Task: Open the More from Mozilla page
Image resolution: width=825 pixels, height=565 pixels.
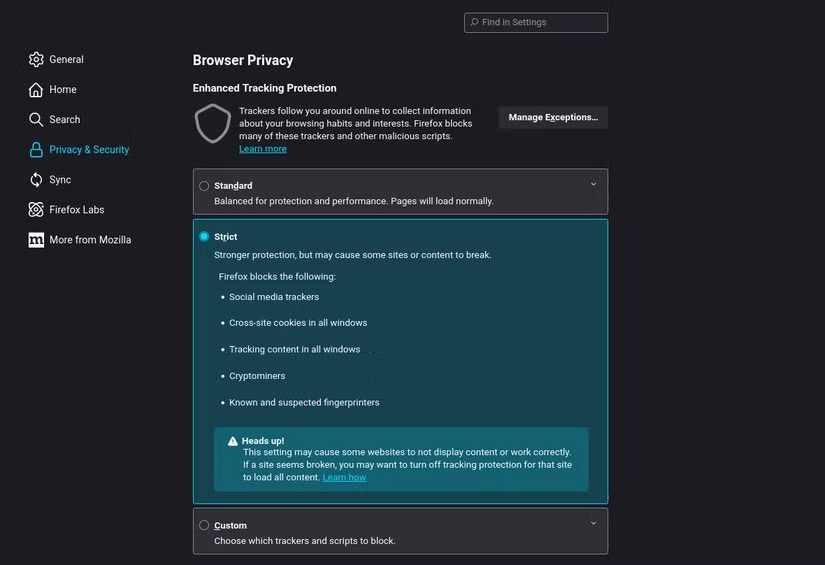Action: click(x=90, y=240)
